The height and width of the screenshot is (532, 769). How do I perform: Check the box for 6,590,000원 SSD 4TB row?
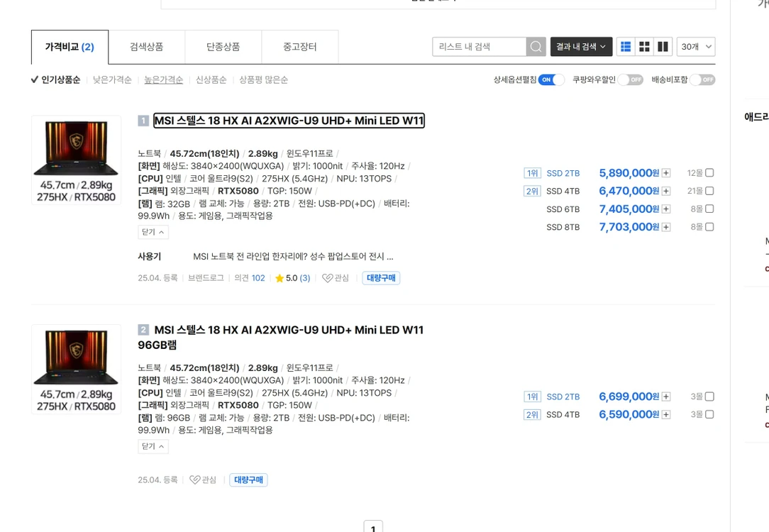pyautogui.click(x=709, y=414)
